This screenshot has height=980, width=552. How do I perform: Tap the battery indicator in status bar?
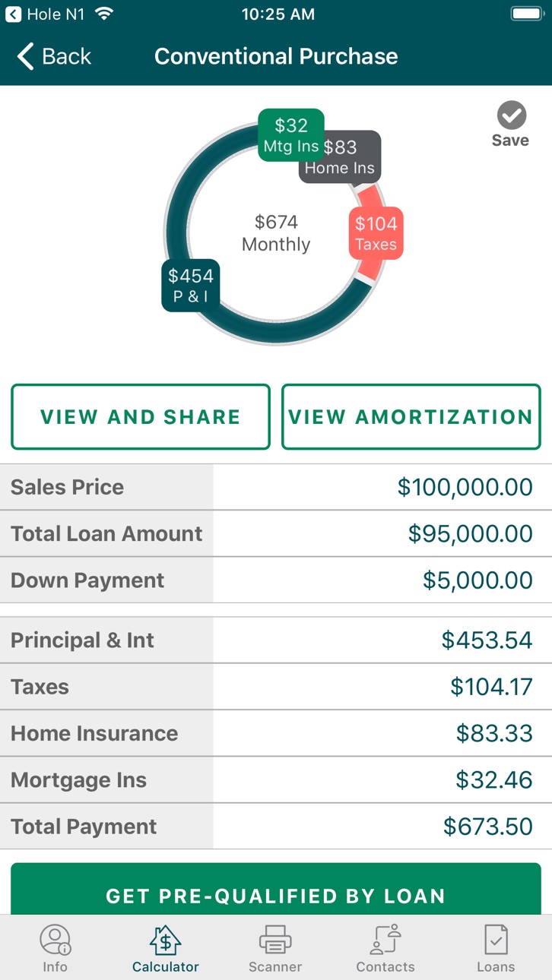527,14
